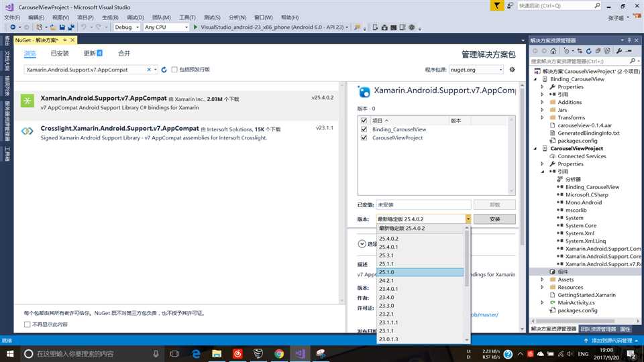The width and height of the screenshot is (644, 362).
Task: Click the Solution Explorer refresh icon
Action: (x=588, y=51)
